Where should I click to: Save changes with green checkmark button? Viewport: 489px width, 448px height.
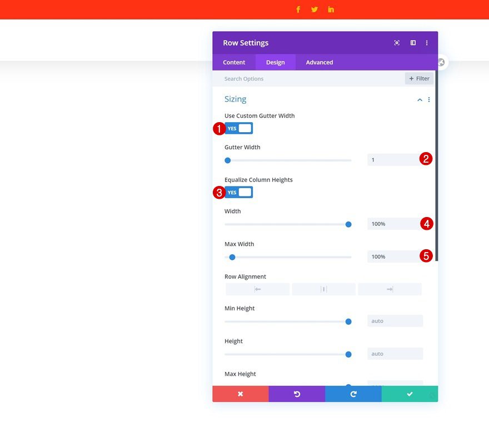tap(410, 394)
